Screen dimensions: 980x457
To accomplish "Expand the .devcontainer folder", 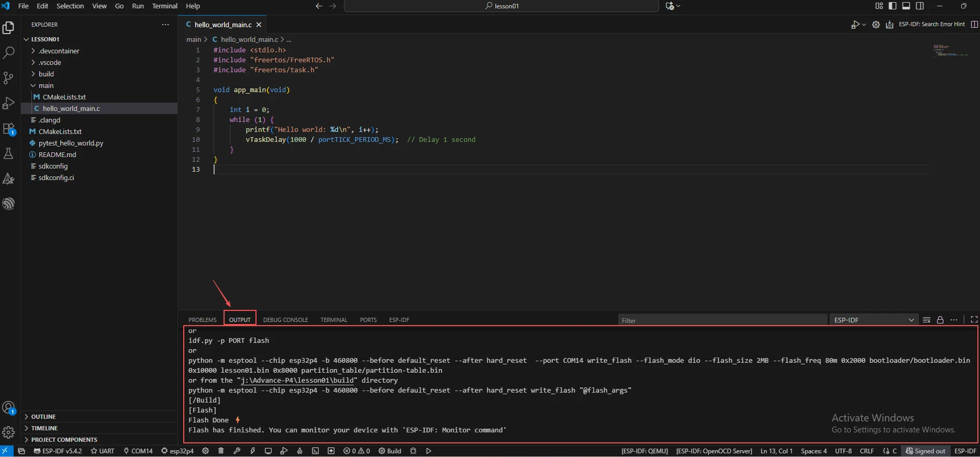I will [x=59, y=51].
